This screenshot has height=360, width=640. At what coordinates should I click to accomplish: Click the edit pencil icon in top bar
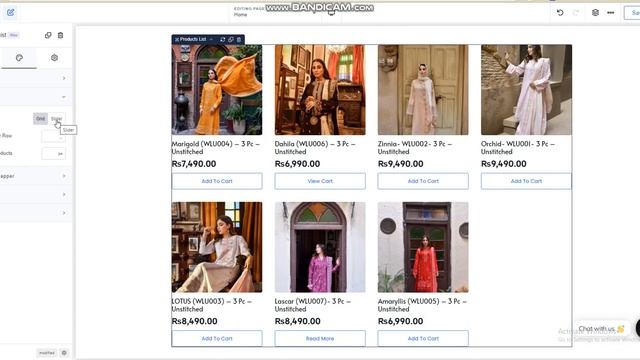tap(11, 13)
